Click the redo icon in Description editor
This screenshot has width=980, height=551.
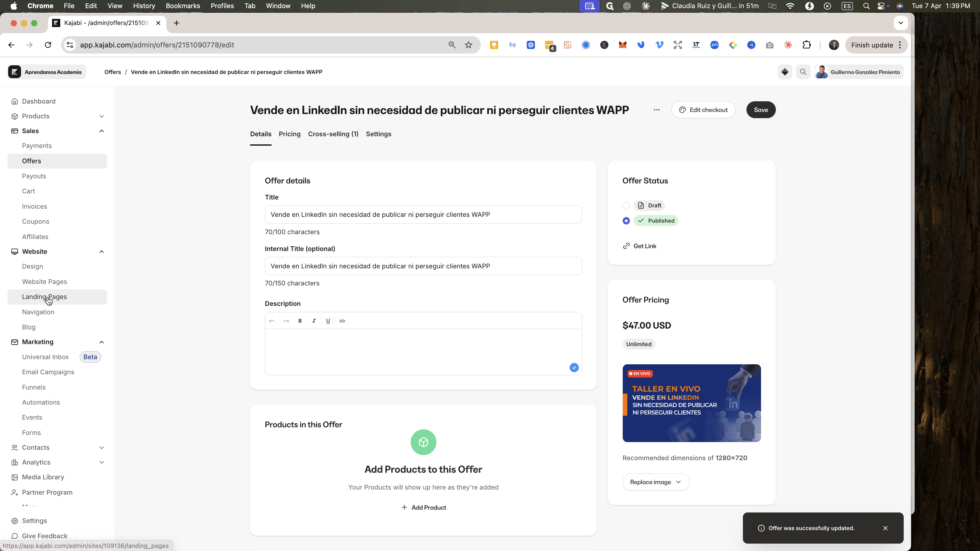[x=286, y=321]
